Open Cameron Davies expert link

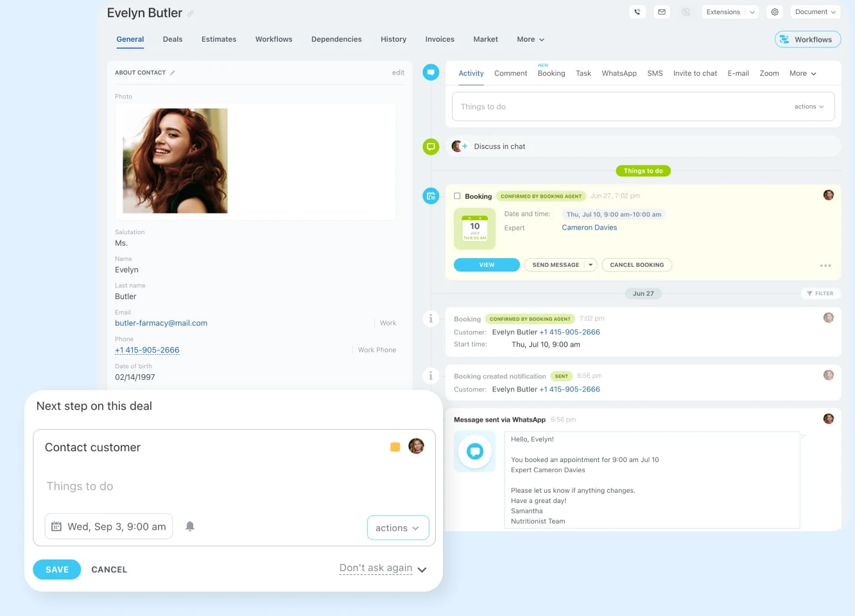click(x=589, y=227)
